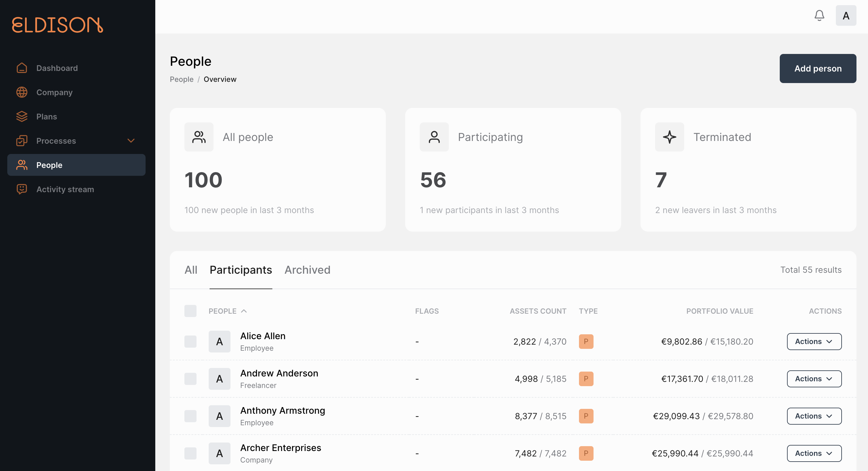Open the Actions dropdown for Anthony Armstrong
The height and width of the screenshot is (471, 868).
814,416
